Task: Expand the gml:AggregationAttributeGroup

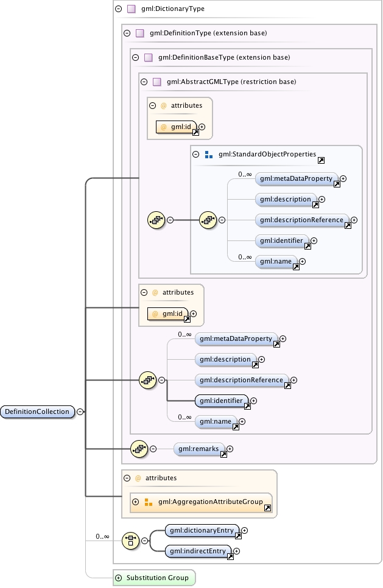Action: [136, 502]
